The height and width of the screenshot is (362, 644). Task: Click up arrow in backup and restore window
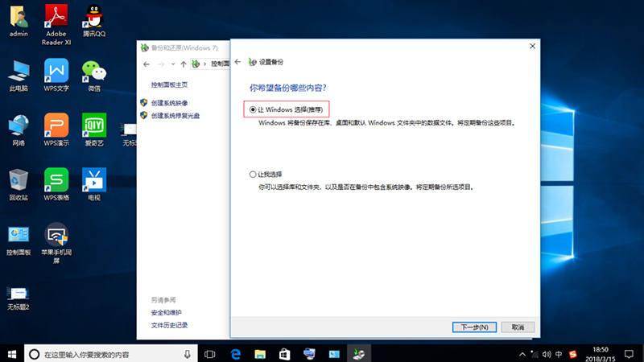click(184, 64)
